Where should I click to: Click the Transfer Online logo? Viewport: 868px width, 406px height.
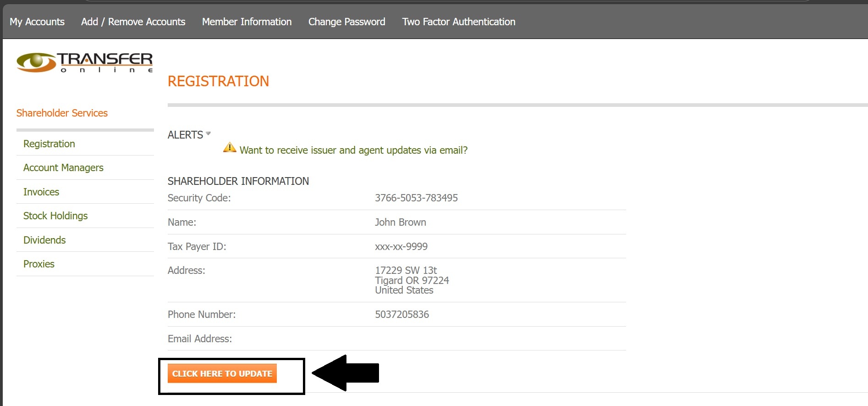(85, 62)
